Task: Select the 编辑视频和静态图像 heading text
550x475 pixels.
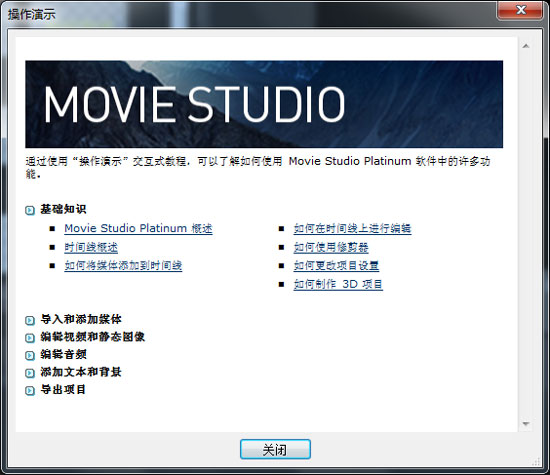Action: (93, 337)
